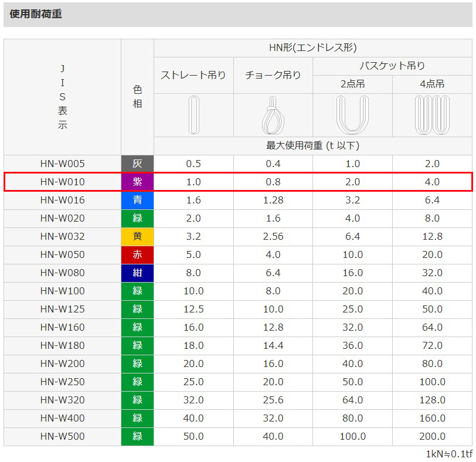This screenshot has height=462, width=476.
Task: Click the HN-W500 model label
Action: click(62, 437)
